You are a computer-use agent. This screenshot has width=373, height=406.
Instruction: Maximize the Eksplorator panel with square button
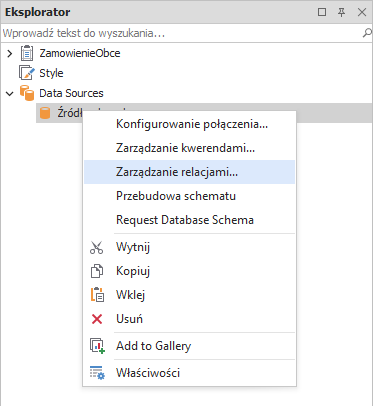322,12
